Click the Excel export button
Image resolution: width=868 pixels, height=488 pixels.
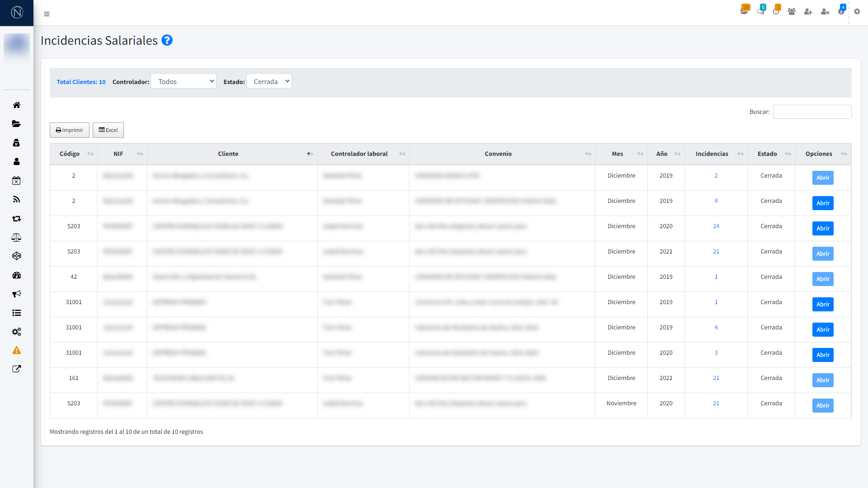tap(108, 130)
